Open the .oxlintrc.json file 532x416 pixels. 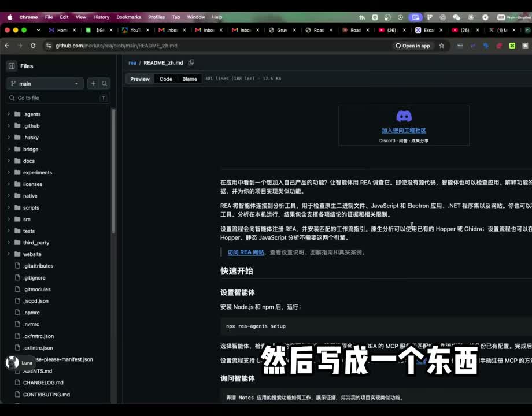point(38,347)
